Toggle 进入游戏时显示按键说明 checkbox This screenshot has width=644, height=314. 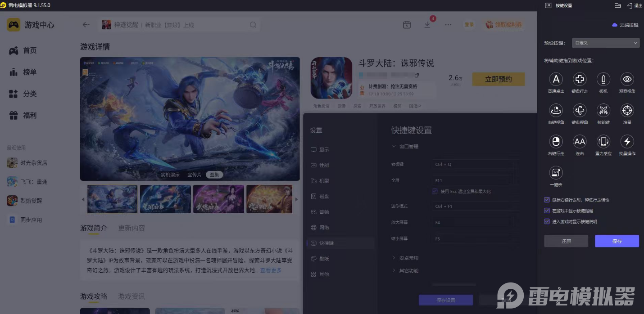tap(547, 221)
